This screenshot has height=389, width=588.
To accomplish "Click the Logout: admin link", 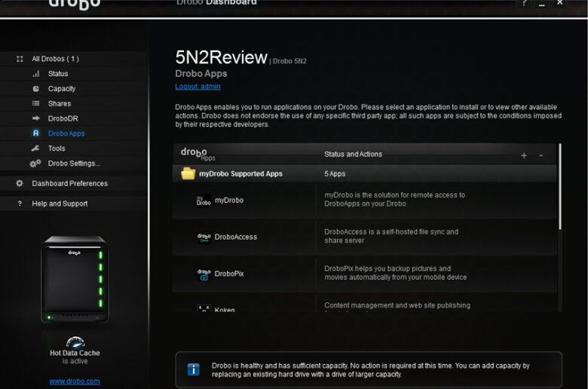I will click(x=198, y=87).
